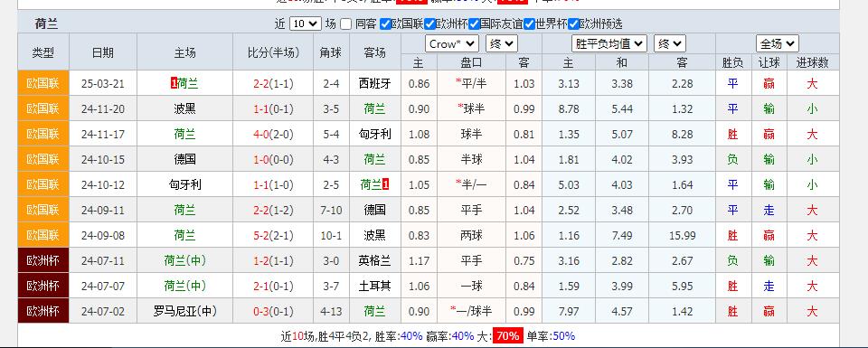868x348 pixels.
Task: Click away team 西班牙
Action: point(374,83)
